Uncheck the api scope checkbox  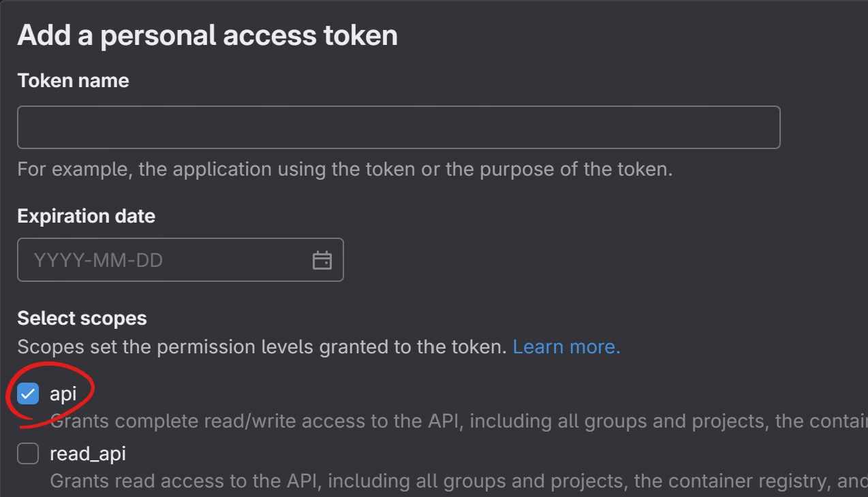[28, 394]
